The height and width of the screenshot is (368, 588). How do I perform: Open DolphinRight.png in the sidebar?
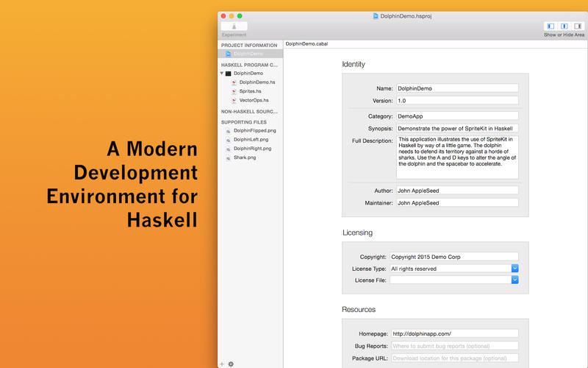point(252,149)
